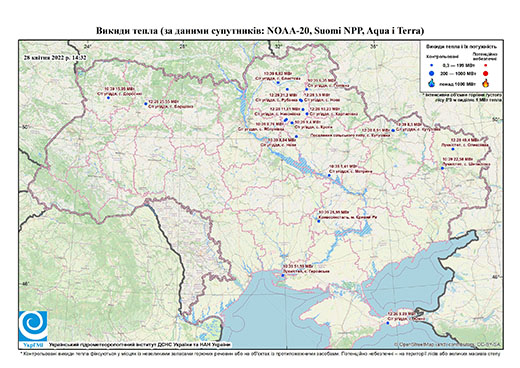The height and width of the screenshot is (368, 520).
Task: Click the orange flame icon in legend
Action: click(x=486, y=83)
